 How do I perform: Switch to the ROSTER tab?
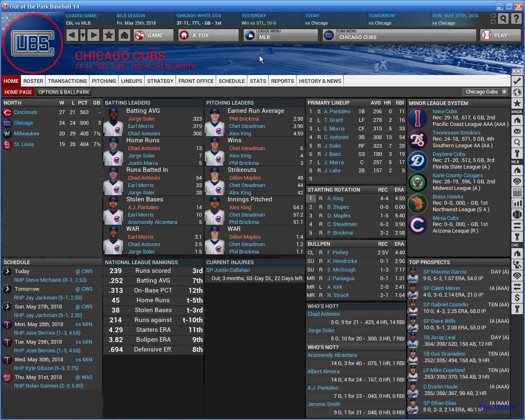pyautogui.click(x=33, y=81)
